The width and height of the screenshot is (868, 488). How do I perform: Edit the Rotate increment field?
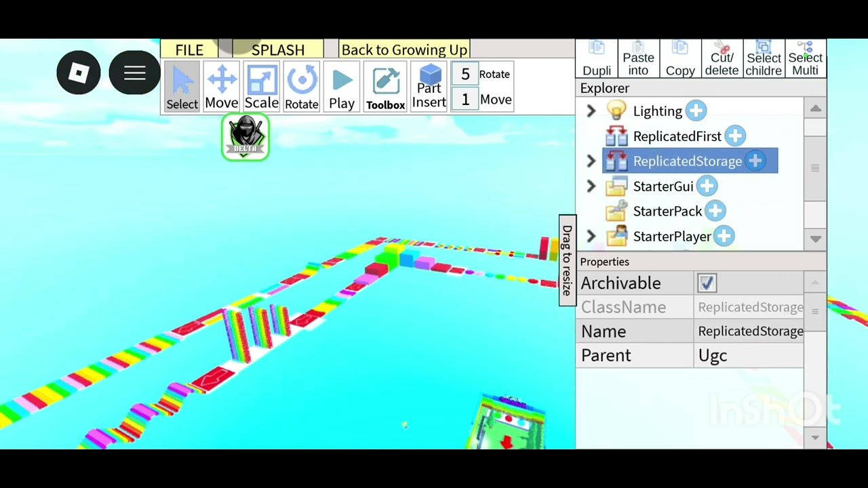click(x=465, y=74)
